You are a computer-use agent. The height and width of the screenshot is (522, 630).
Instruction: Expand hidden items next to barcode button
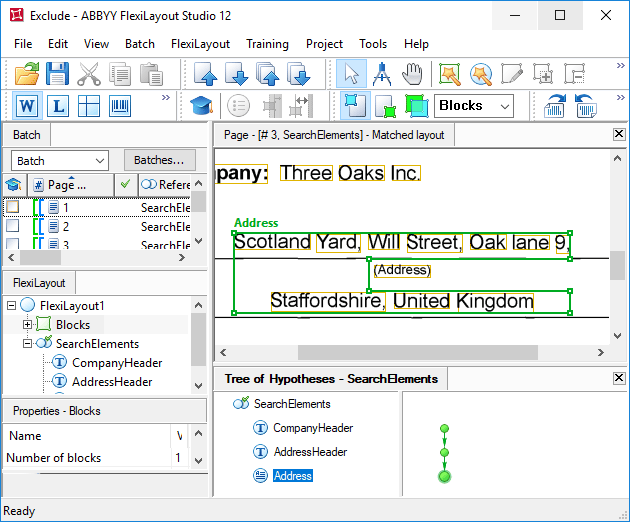166,97
